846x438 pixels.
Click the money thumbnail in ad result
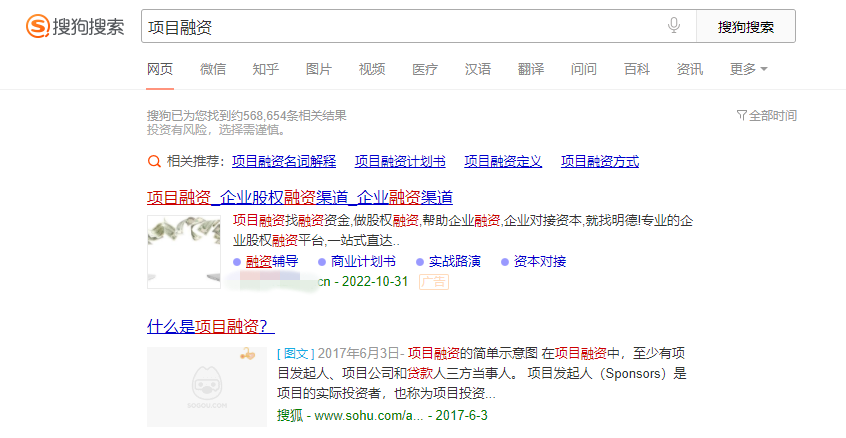click(184, 252)
